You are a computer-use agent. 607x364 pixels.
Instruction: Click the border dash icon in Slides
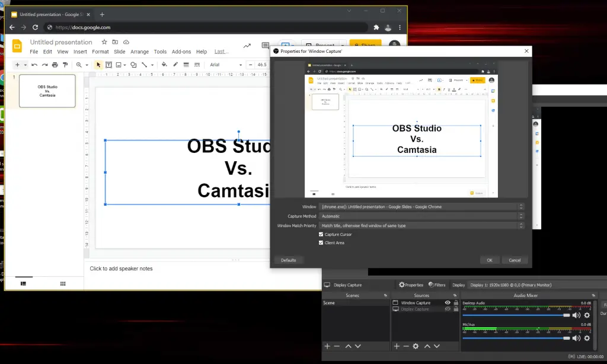[x=197, y=65]
